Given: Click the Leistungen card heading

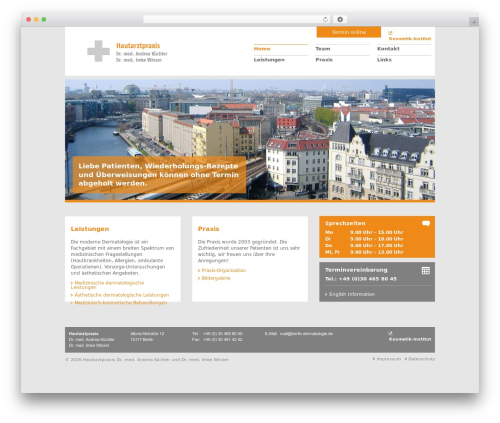Looking at the screenshot, I should click(x=90, y=229).
